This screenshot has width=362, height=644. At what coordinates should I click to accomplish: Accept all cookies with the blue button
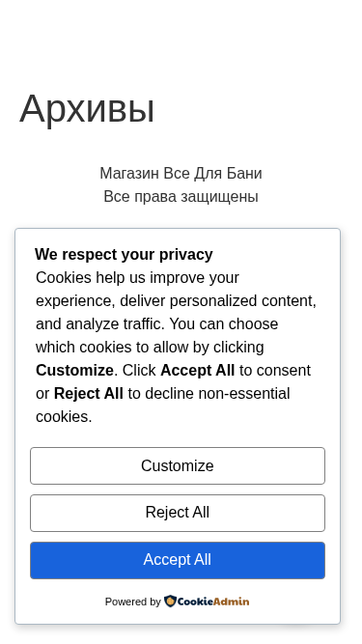pyautogui.click(x=178, y=560)
